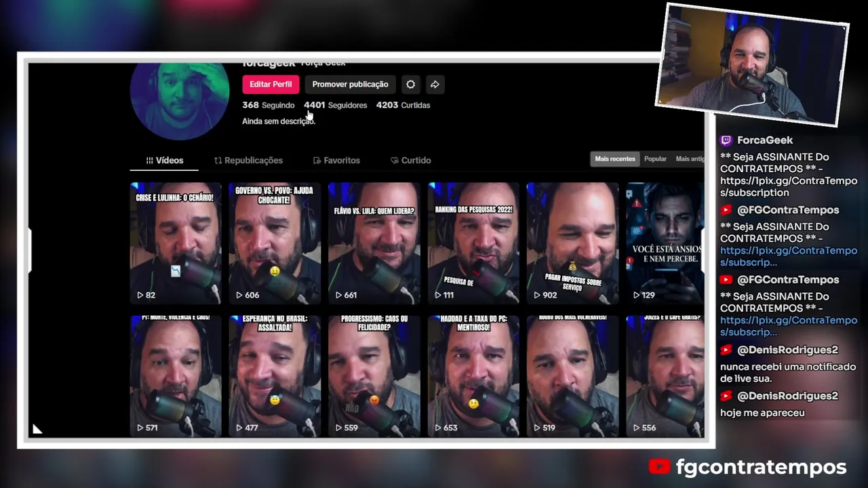Open video 'Flávio vs. Lula: quem lidera?'
The width and height of the screenshot is (868, 488).
click(374, 243)
